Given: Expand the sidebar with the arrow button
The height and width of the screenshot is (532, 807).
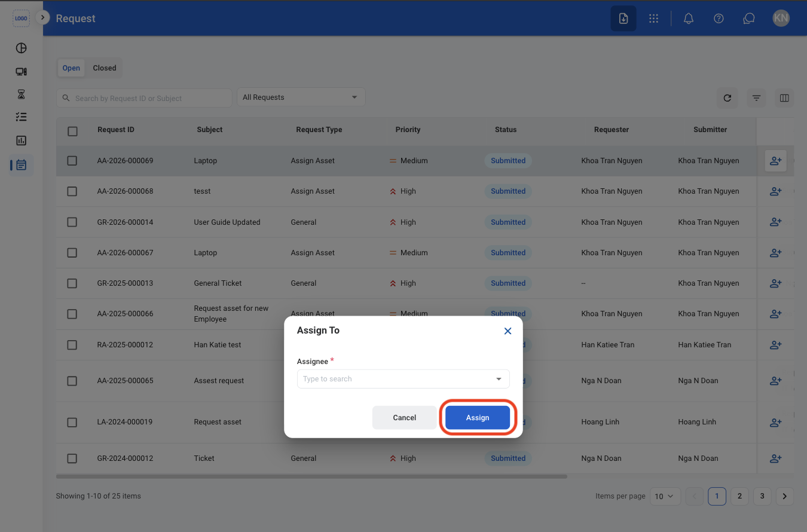Looking at the screenshot, I should pyautogui.click(x=42, y=18).
